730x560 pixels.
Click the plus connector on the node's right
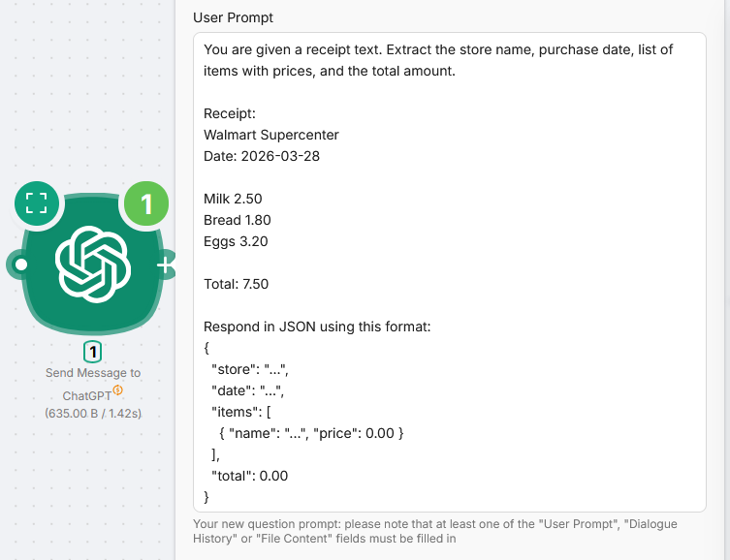coord(166,264)
